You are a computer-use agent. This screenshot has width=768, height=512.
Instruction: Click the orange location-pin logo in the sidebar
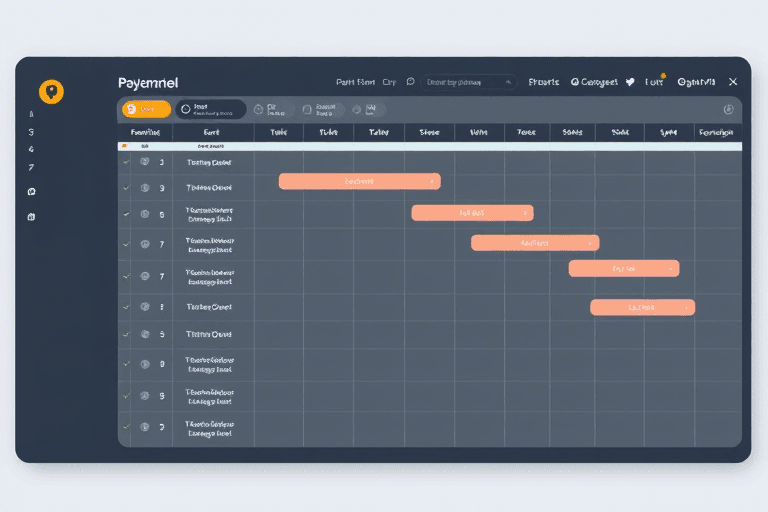click(51, 92)
